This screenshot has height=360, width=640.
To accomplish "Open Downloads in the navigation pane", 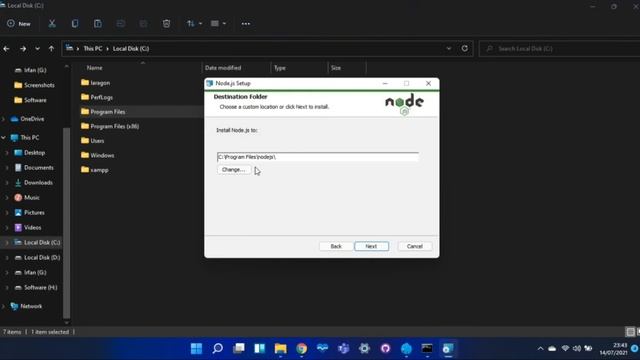I will click(x=34, y=182).
